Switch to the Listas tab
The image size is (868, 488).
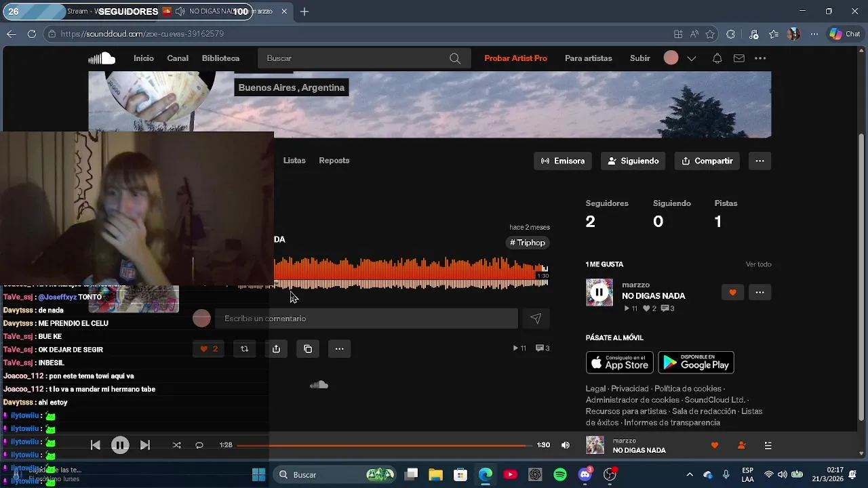[x=294, y=161]
